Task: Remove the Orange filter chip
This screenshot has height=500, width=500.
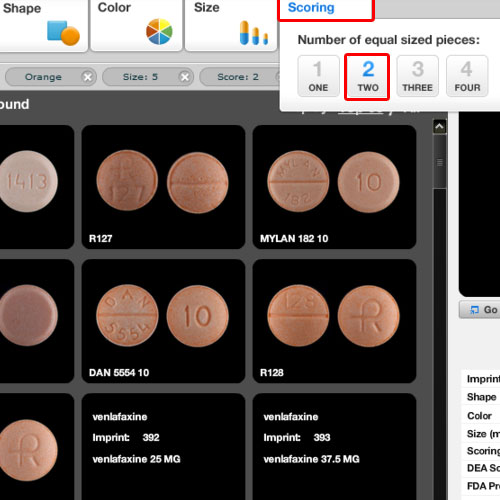Action: [88, 77]
